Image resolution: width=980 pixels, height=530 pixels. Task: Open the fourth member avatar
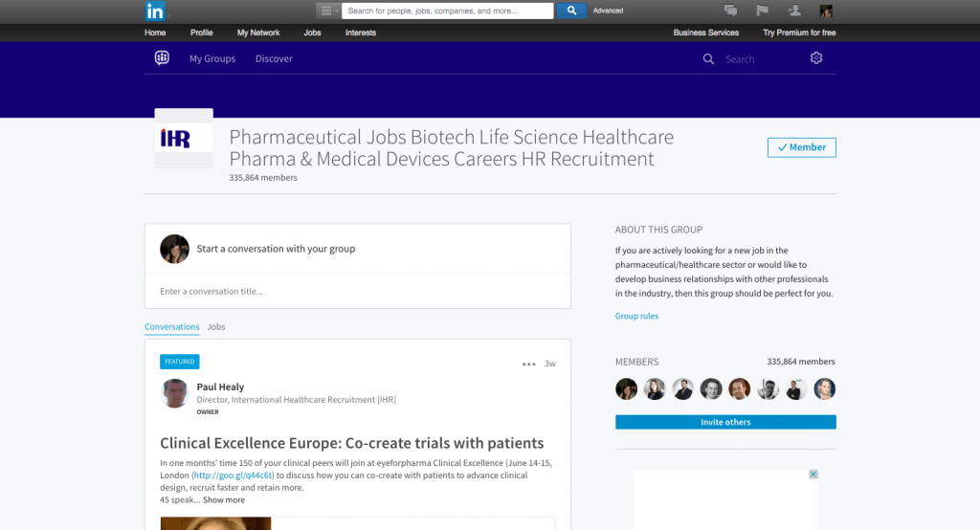tap(711, 388)
